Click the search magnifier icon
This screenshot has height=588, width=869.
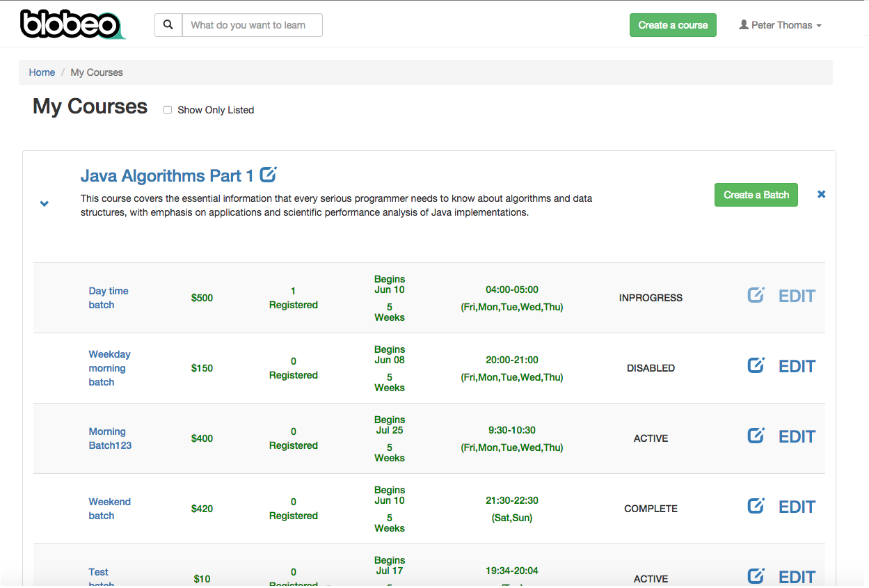(x=168, y=25)
